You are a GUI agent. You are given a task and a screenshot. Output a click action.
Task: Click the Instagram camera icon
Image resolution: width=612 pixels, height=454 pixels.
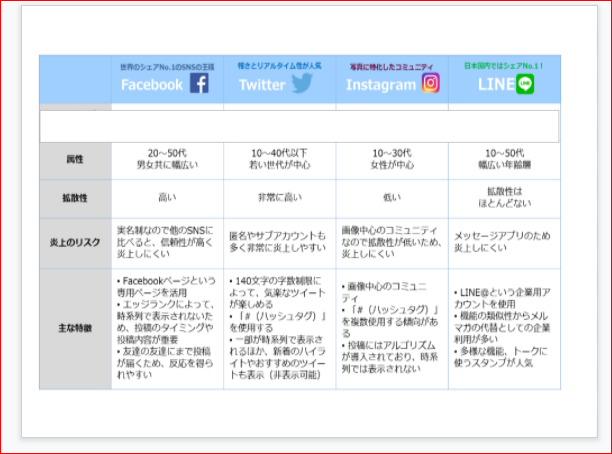431,83
